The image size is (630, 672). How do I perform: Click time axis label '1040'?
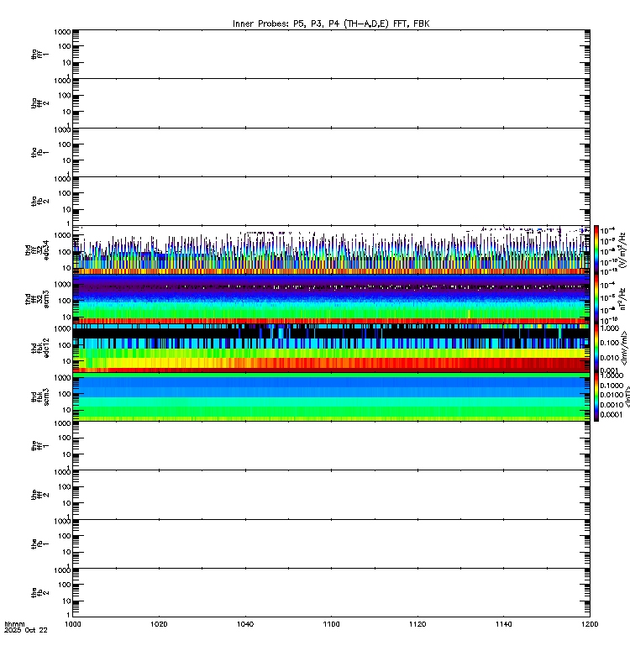245,624
